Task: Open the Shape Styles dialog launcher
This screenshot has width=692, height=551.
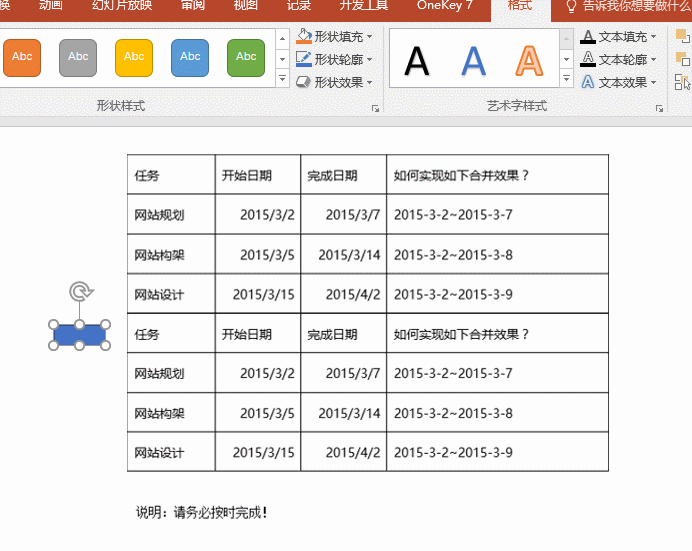Action: (x=375, y=109)
